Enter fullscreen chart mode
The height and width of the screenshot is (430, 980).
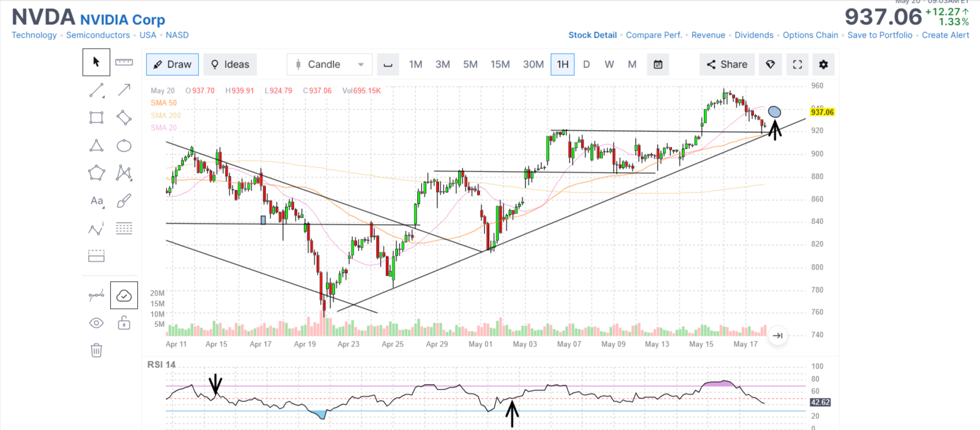pos(797,65)
